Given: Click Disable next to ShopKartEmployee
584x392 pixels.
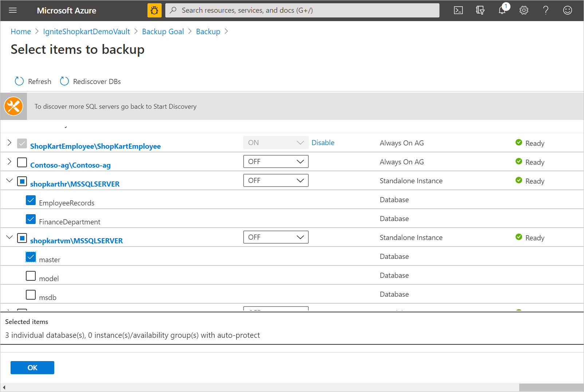Looking at the screenshot, I should [x=323, y=143].
